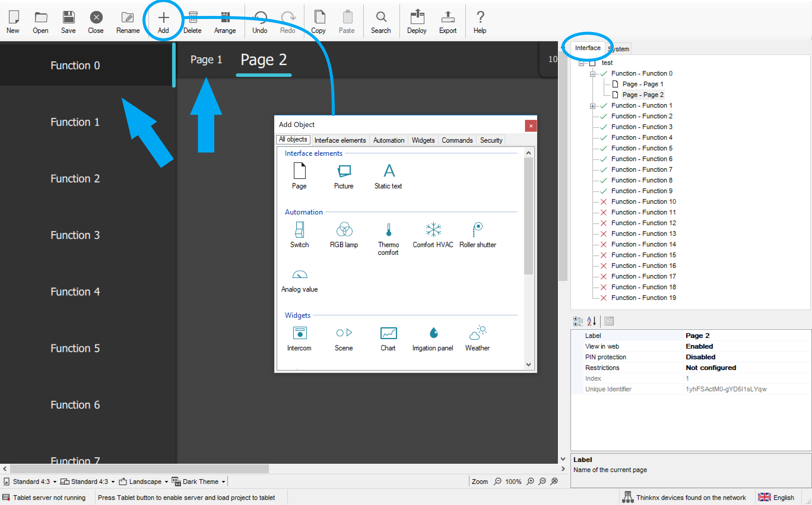
Task: Click the alphabetical sort properties icon
Action: [x=591, y=321]
